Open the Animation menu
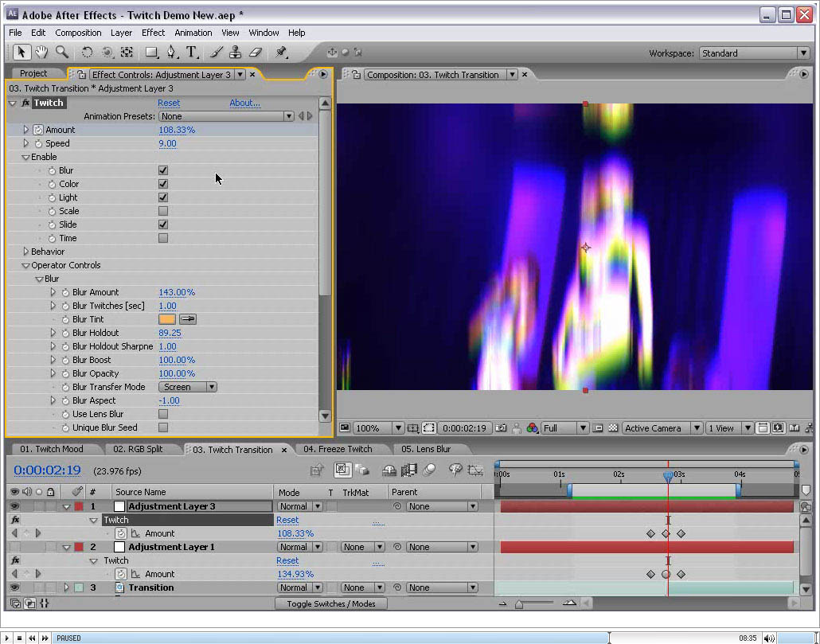Image resolution: width=820 pixels, height=644 pixels. point(193,33)
